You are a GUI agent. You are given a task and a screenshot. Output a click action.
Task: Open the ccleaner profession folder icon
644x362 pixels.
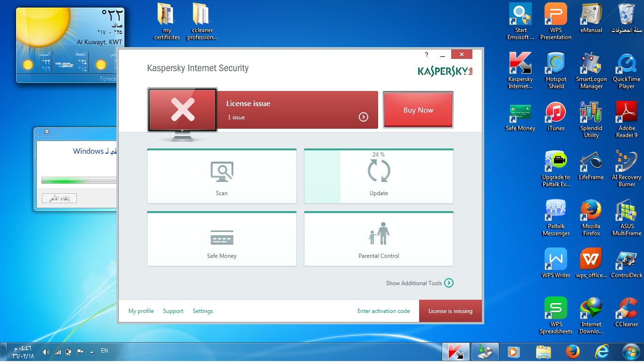click(202, 21)
